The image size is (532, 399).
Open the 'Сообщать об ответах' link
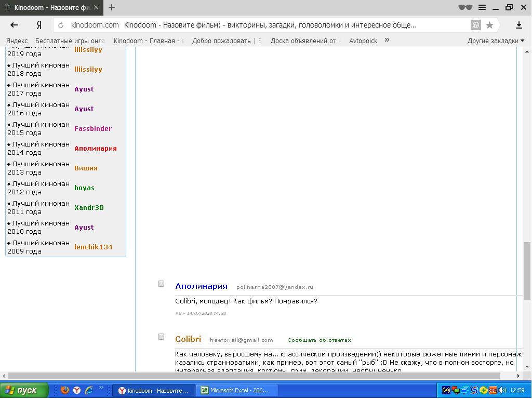tap(319, 340)
